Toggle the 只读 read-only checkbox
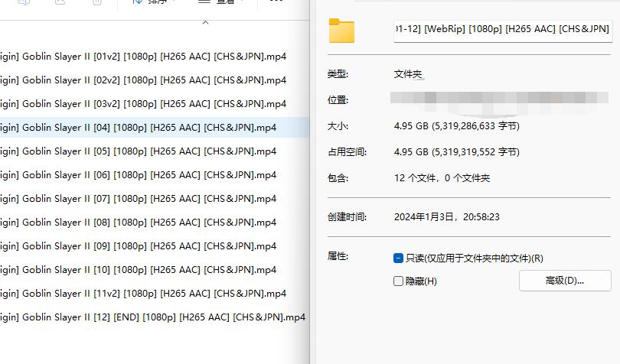This screenshot has height=364, width=620. pyautogui.click(x=398, y=258)
